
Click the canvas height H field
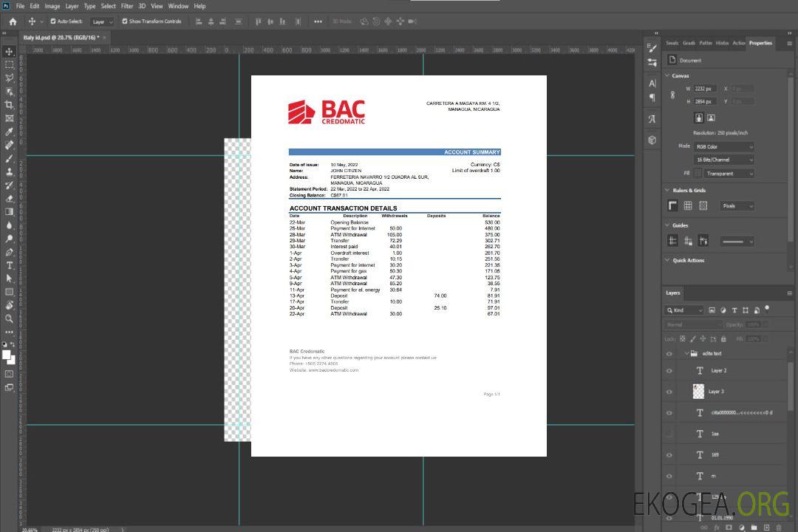(x=706, y=102)
